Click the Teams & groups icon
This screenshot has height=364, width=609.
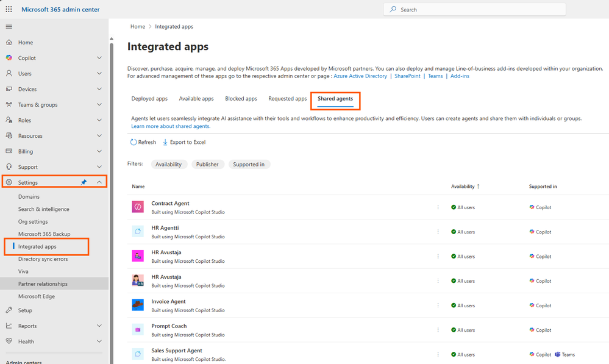click(9, 104)
